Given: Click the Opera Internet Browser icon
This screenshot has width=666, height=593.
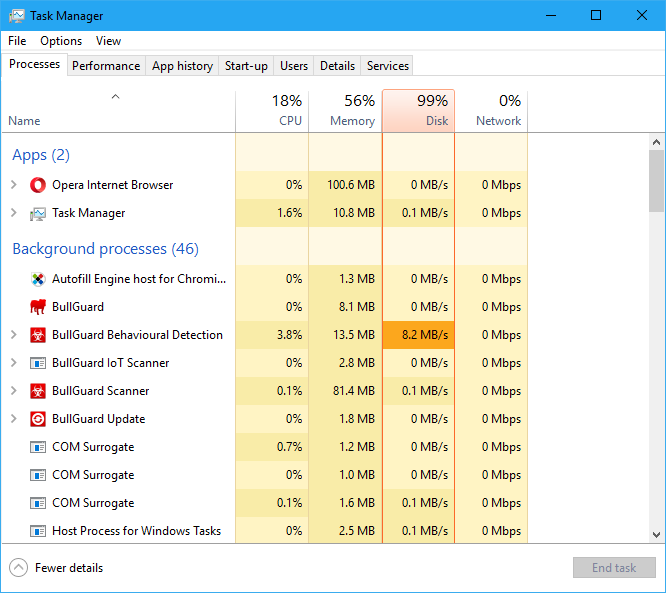Looking at the screenshot, I should point(38,185).
